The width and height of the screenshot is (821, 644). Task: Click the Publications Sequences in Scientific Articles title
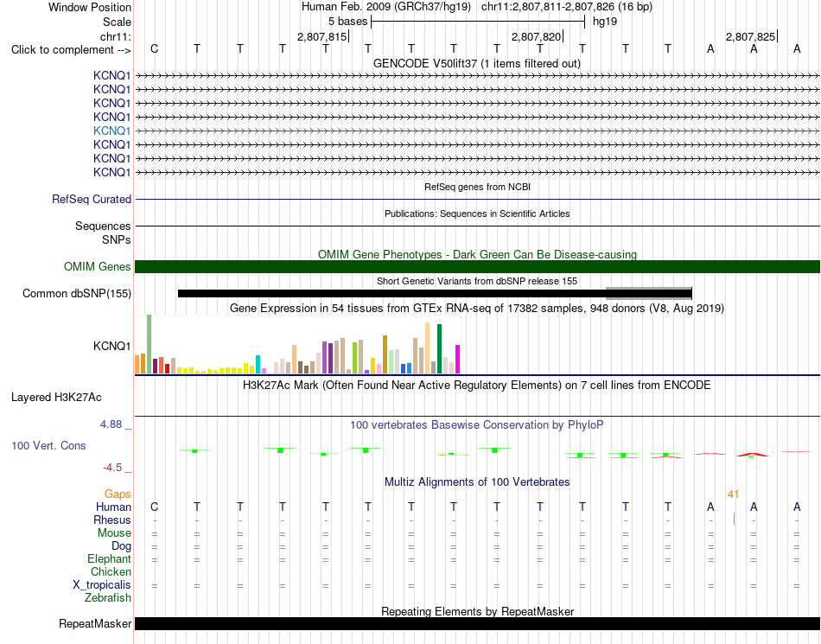pyautogui.click(x=477, y=214)
